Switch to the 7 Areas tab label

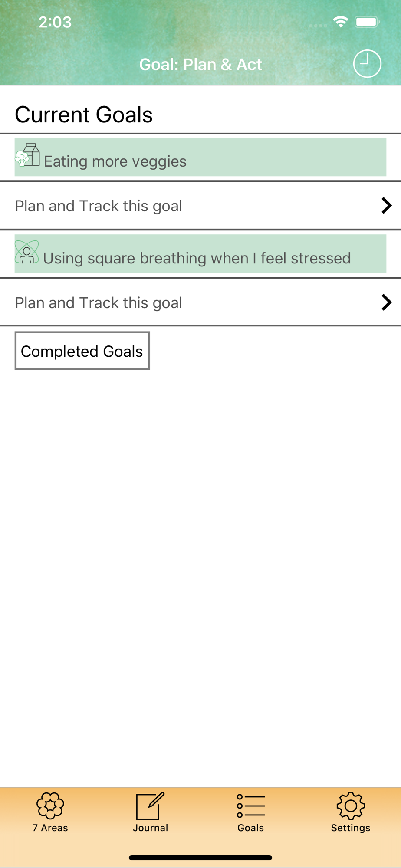[x=50, y=828]
